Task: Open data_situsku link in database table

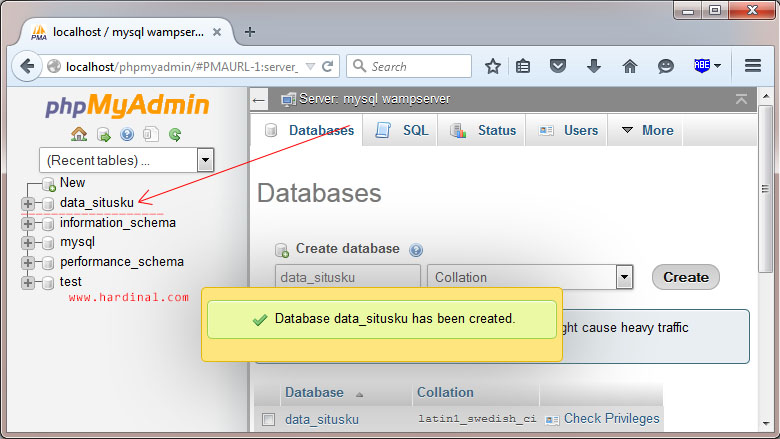Action: [x=322, y=420]
